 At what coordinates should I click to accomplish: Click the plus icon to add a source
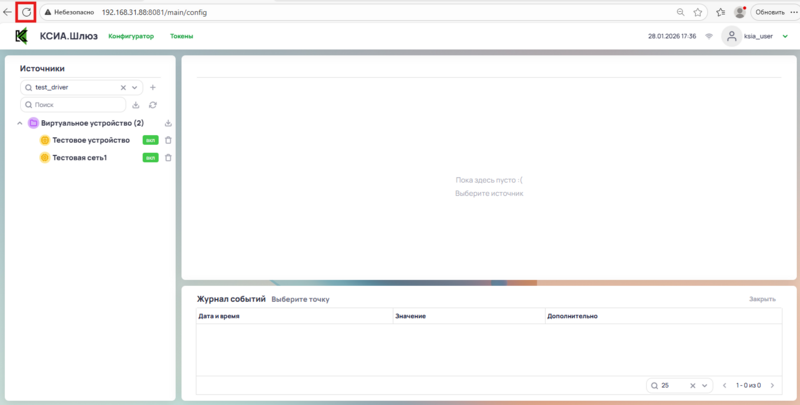click(x=153, y=87)
